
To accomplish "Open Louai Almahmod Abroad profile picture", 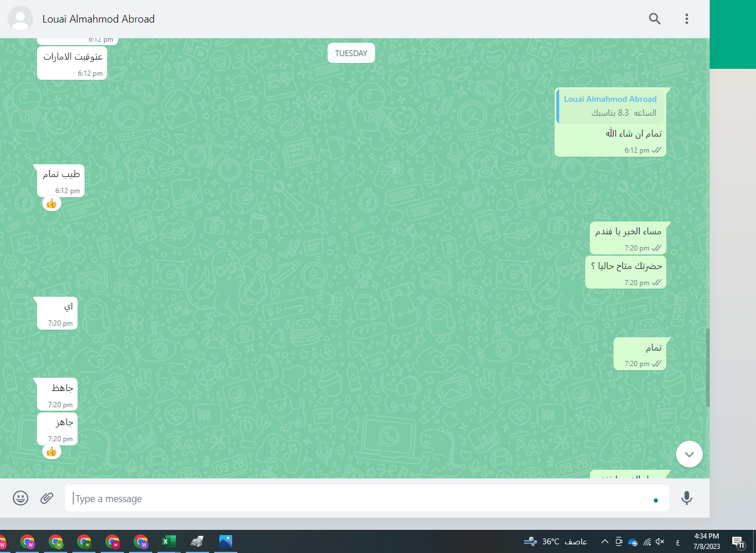I will (x=20, y=19).
